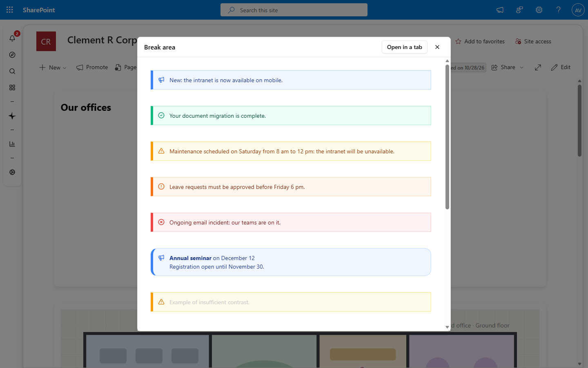This screenshot has width=588, height=368.
Task: Click the SharePoint header link
Action: point(39,10)
